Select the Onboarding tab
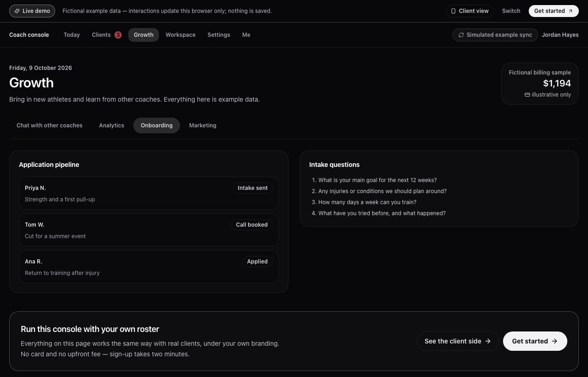588x377 pixels. (157, 126)
